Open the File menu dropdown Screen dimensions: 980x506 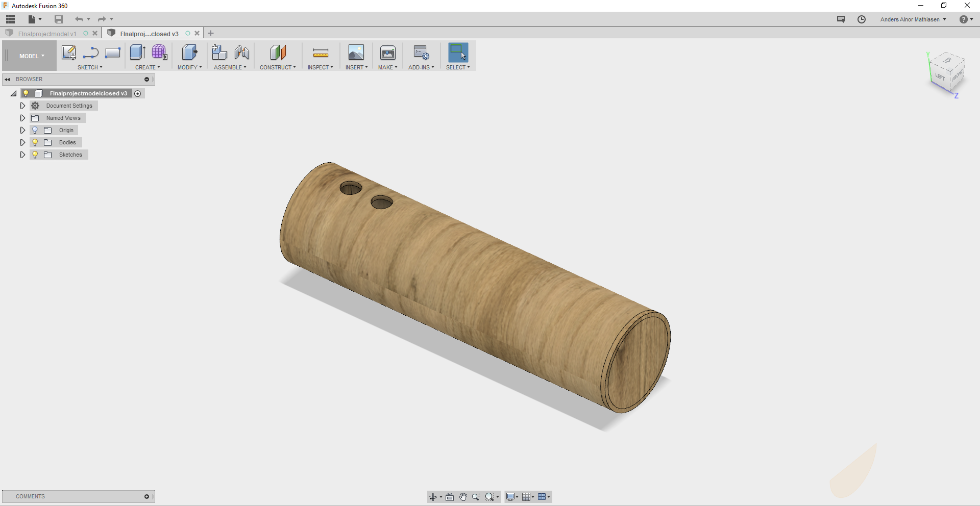[x=35, y=19]
